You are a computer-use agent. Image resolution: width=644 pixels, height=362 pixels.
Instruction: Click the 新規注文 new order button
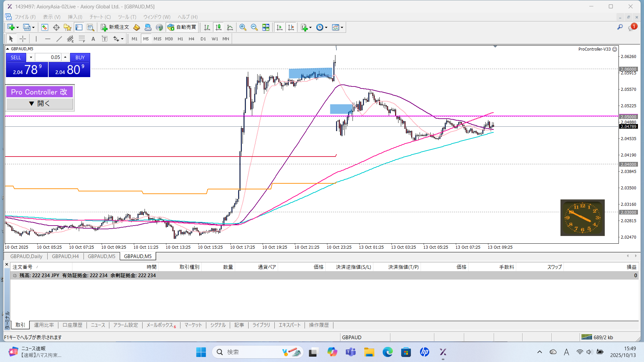(115, 27)
